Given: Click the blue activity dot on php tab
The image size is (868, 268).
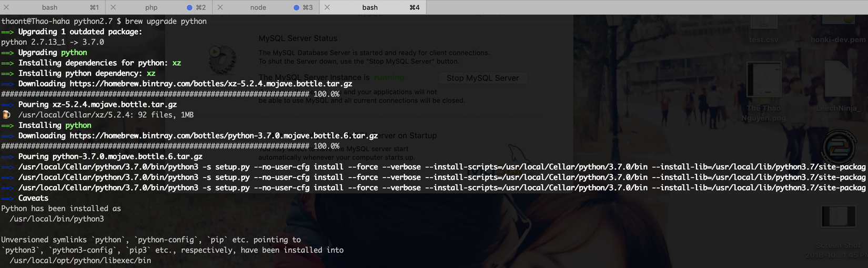Looking at the screenshot, I should click(x=189, y=7).
